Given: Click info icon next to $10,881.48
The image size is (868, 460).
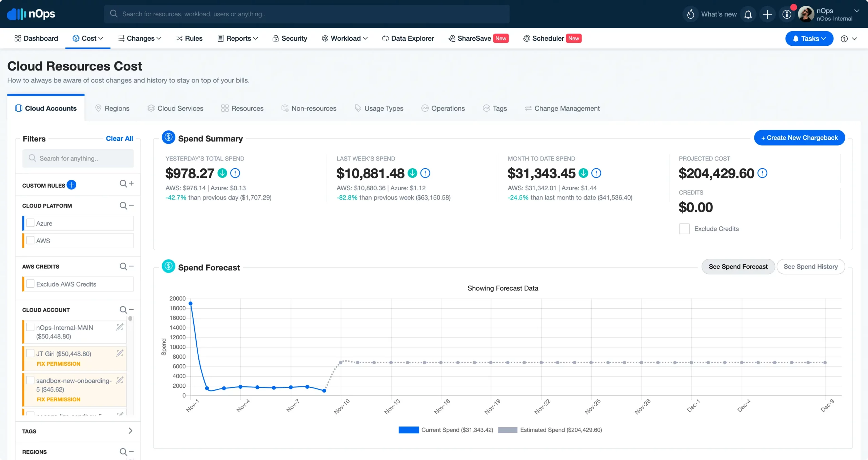Looking at the screenshot, I should coord(425,173).
